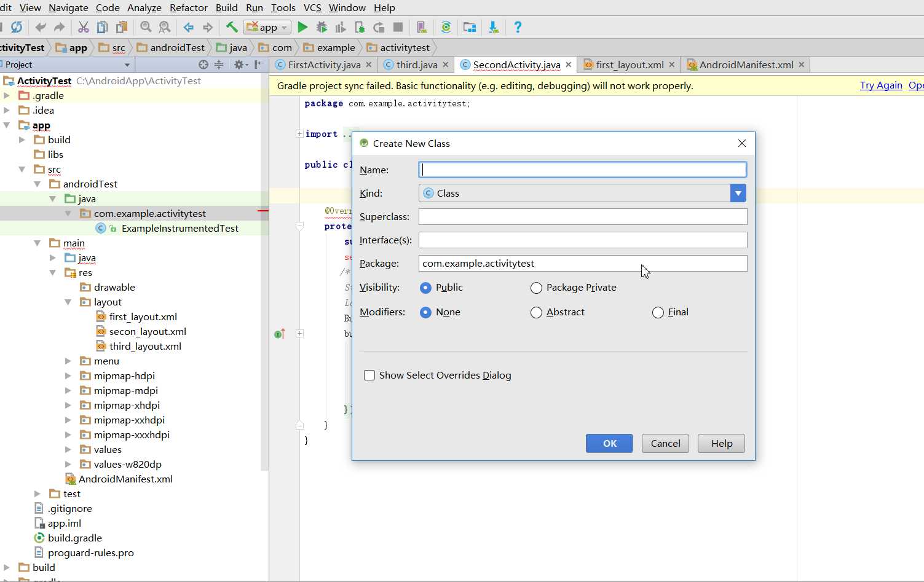The image size is (924, 582).
Task: Run the app with green play icon
Action: click(x=302, y=27)
